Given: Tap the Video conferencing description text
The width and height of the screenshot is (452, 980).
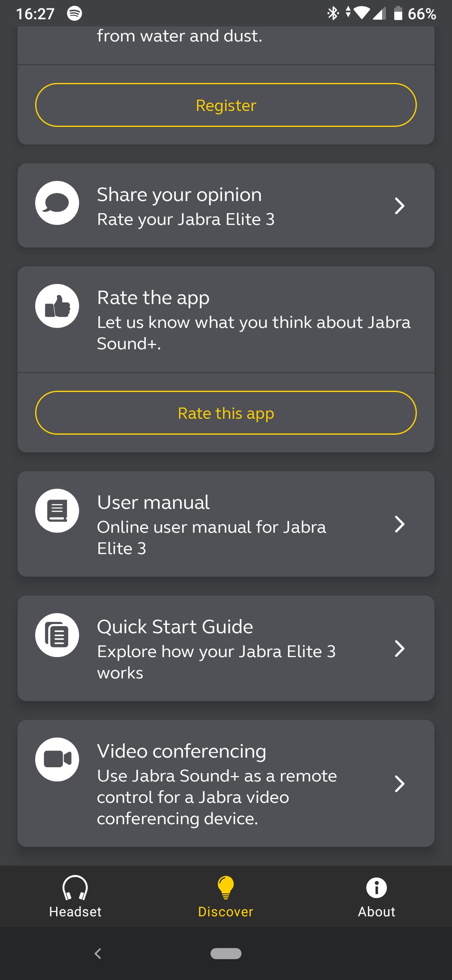Looking at the screenshot, I should 217,797.
